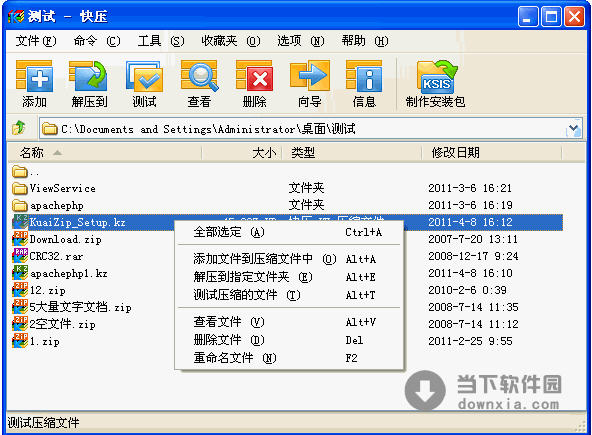Image resolution: width=592 pixels, height=435 pixels.
Task: Click the 12.zip file icon
Action: [x=20, y=290]
